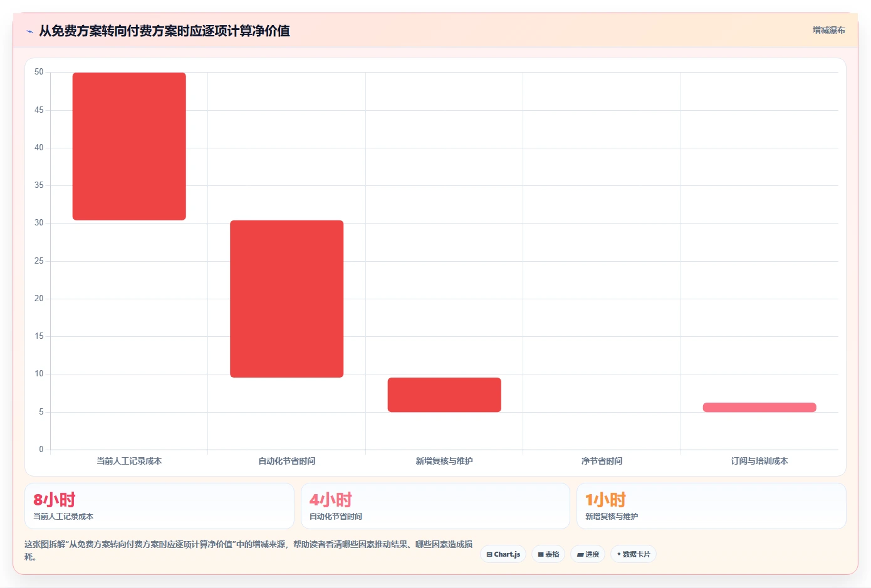Screen dimensions: 871x588
Task: Click the red bar for 自动化节省时间
Action: [286, 299]
